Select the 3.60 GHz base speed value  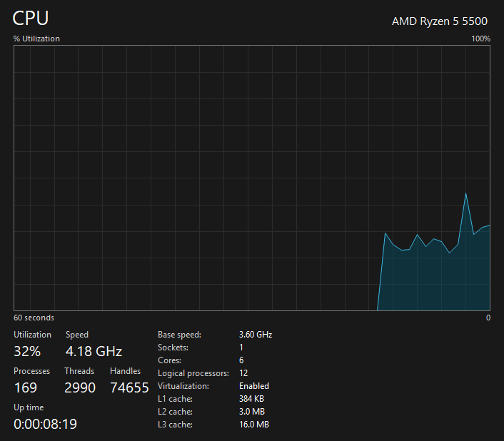pyautogui.click(x=256, y=335)
